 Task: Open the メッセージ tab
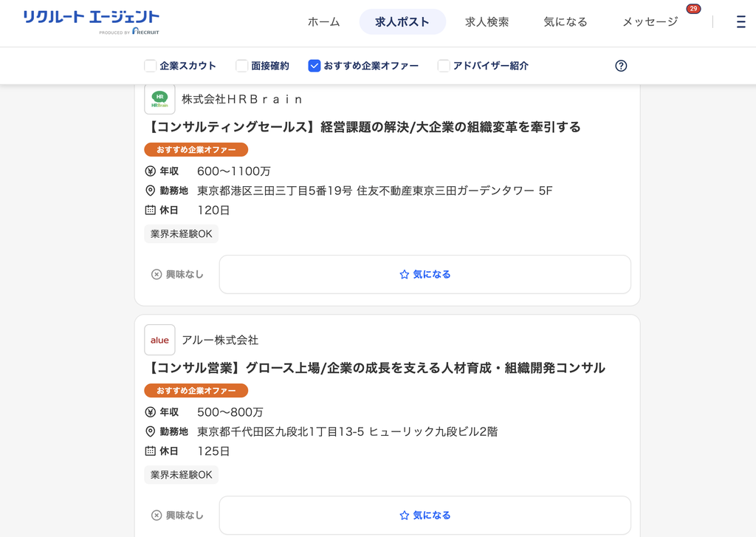pos(650,21)
